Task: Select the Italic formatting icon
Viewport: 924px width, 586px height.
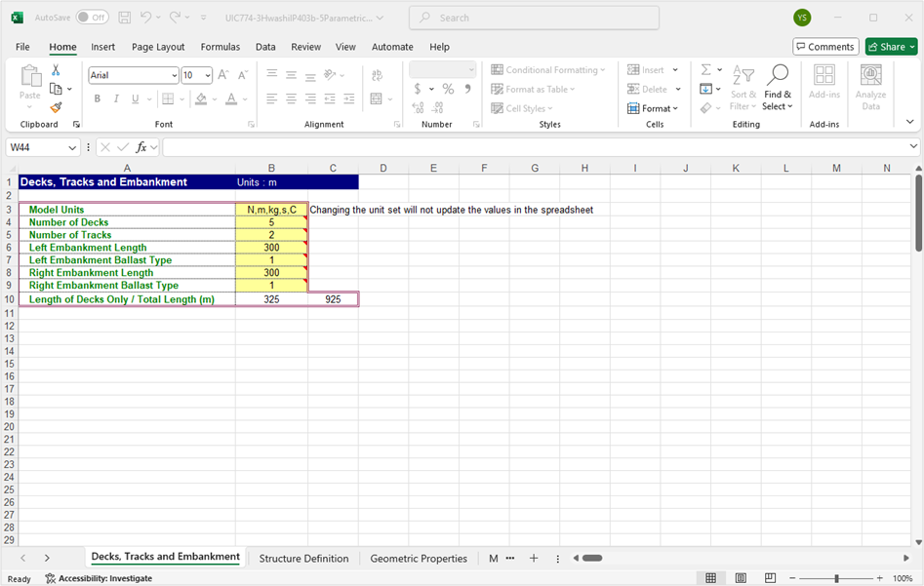Action: click(x=114, y=98)
